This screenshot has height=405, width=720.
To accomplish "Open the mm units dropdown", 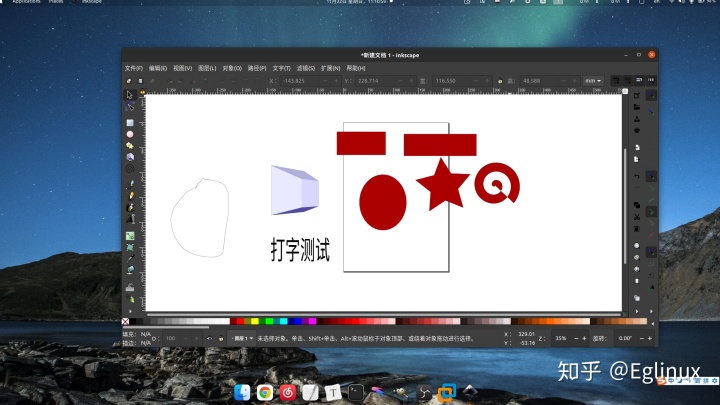I will [x=593, y=81].
